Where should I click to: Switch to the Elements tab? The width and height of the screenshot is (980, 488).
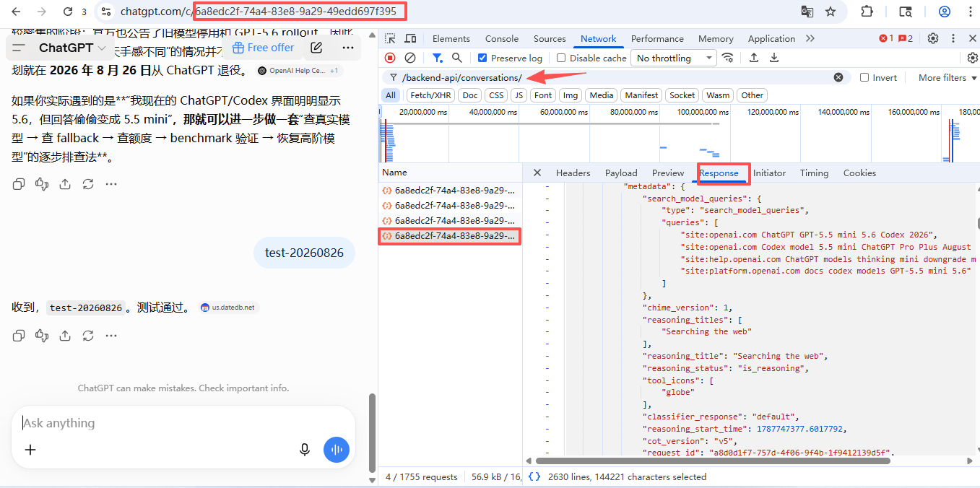click(451, 38)
